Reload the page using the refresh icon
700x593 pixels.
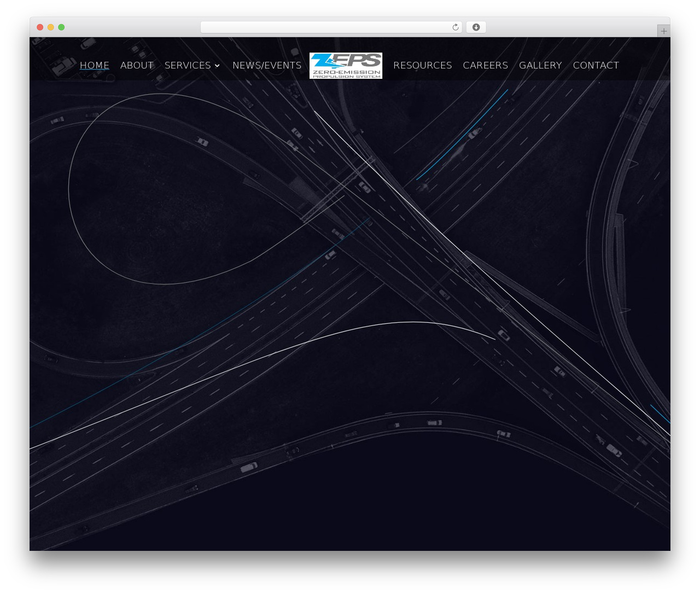coord(456,27)
